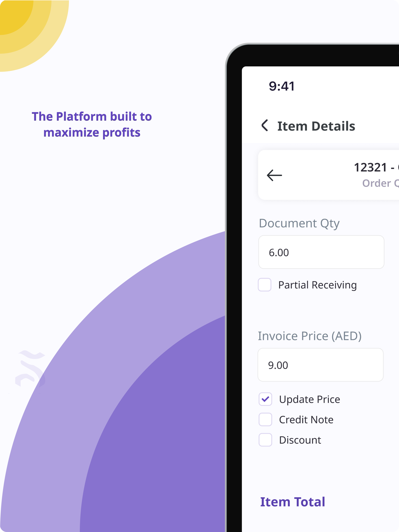Click the faint logo watermark on purple arc
399x532 pixels.
coord(30,368)
